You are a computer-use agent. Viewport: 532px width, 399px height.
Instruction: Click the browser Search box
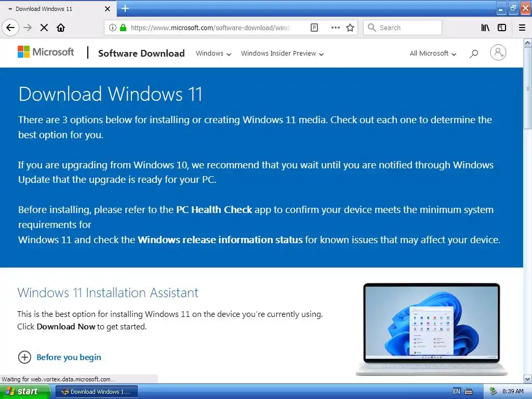coord(403,28)
